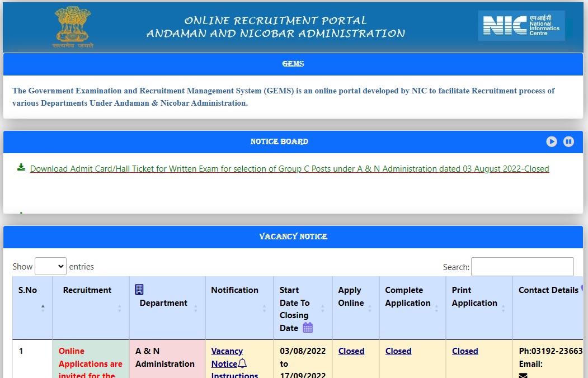The height and width of the screenshot is (378, 588).
Task: Click the NIC National Informatics Centre logo
Action: [x=521, y=26]
